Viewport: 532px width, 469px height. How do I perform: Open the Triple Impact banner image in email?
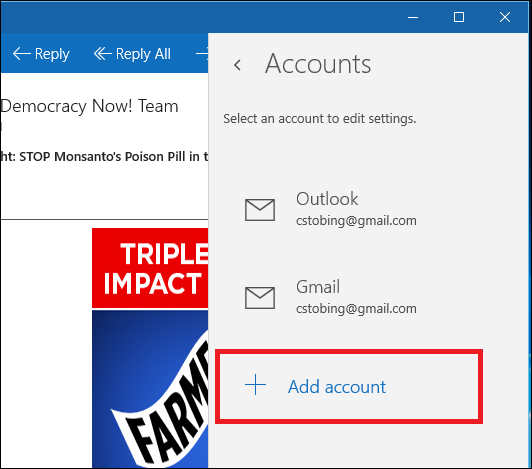(x=150, y=268)
